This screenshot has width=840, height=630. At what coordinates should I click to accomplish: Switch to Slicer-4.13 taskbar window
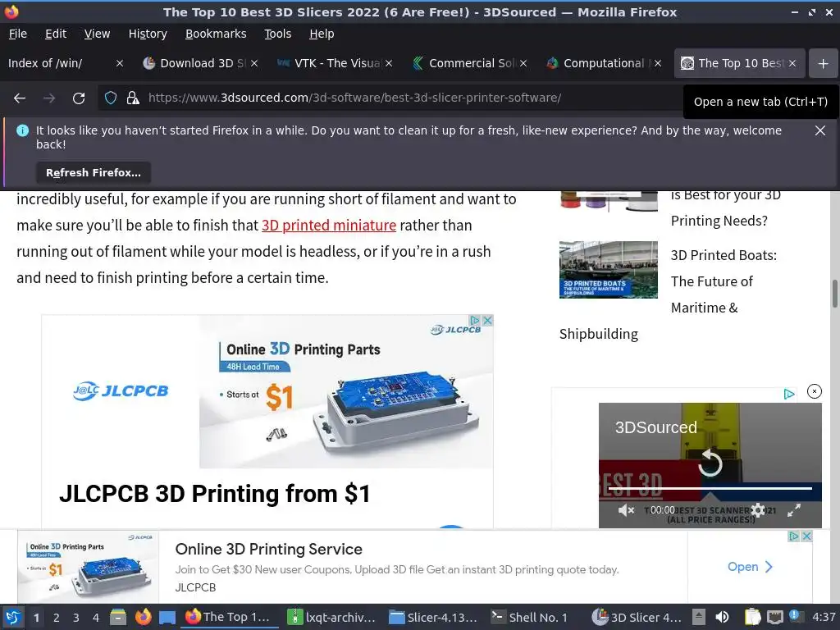pos(433,618)
